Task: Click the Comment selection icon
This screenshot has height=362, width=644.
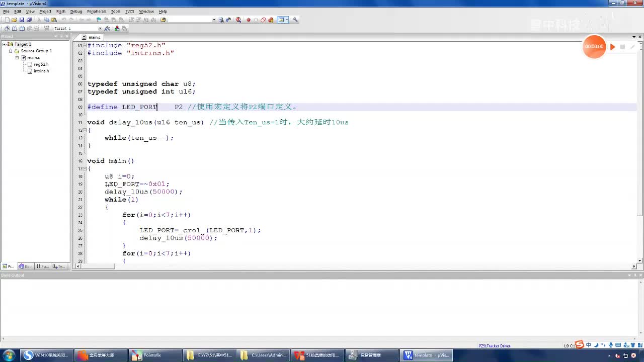Action: coord(146,20)
